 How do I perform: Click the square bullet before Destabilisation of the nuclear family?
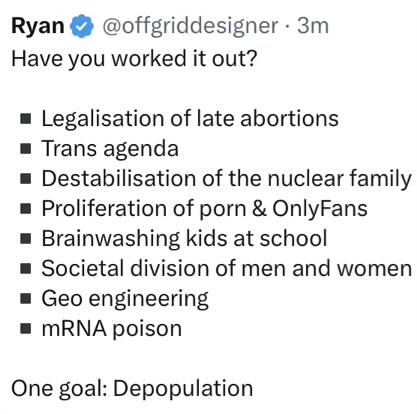click(x=26, y=179)
